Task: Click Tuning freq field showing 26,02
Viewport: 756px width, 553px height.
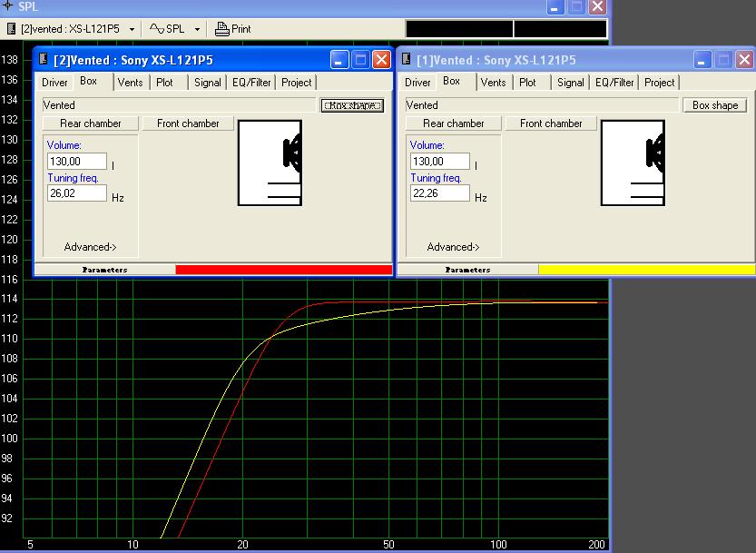Action: click(77, 193)
